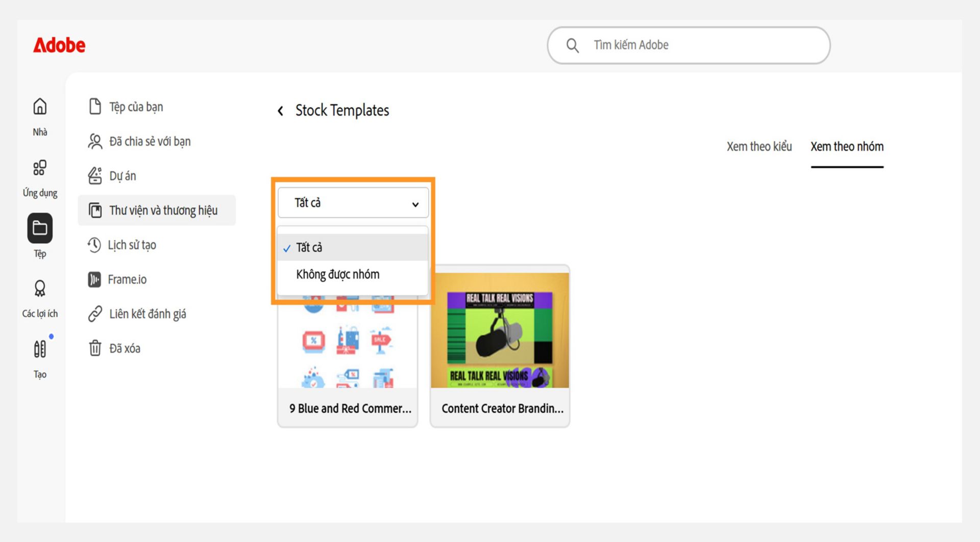Click the Dự án project icon
The image size is (980, 542).
point(95,176)
